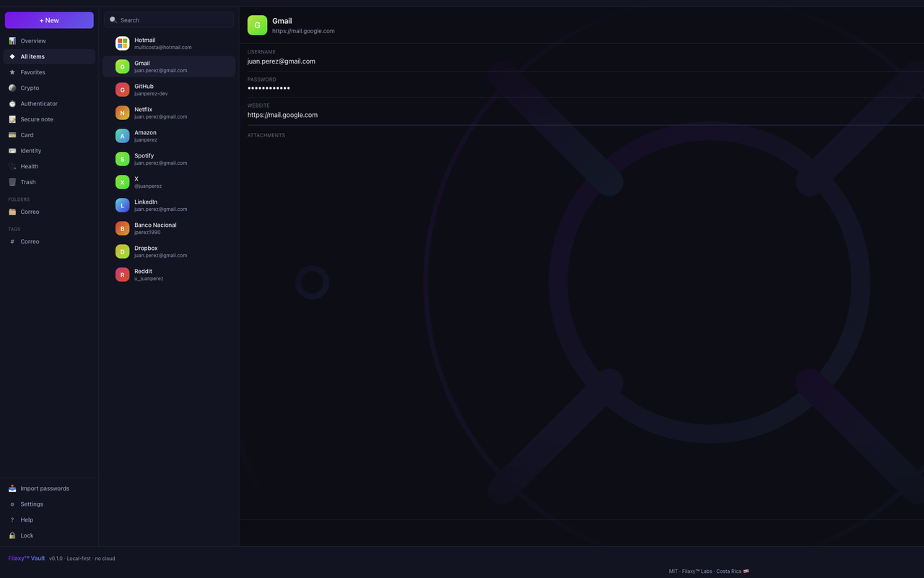Click the Banco Nacional avatar icon

click(123, 228)
